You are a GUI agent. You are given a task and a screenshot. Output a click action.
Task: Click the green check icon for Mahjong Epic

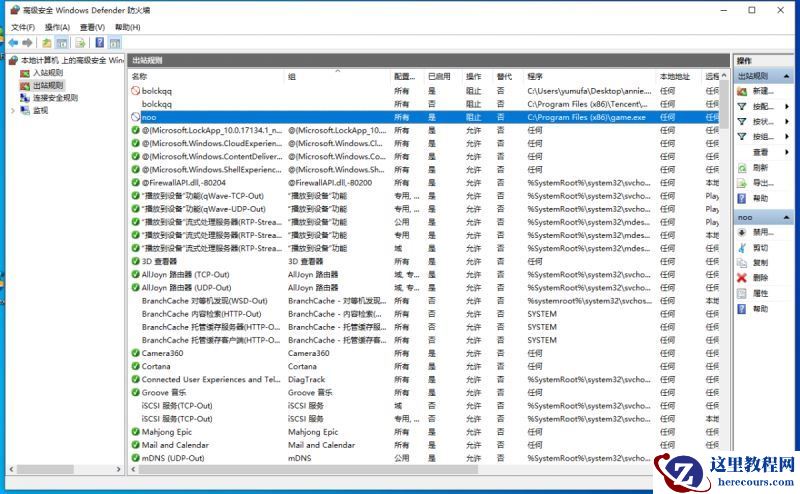pyautogui.click(x=135, y=432)
